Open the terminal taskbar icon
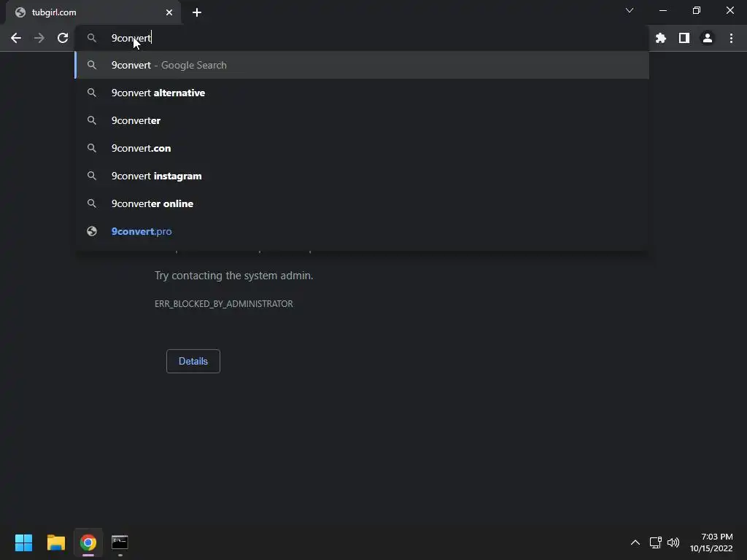 point(120,542)
